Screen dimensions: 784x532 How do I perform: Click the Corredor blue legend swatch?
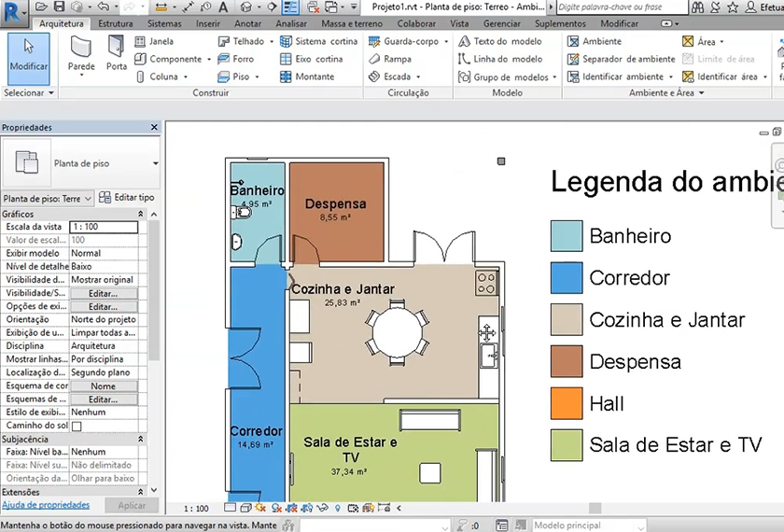(x=567, y=278)
